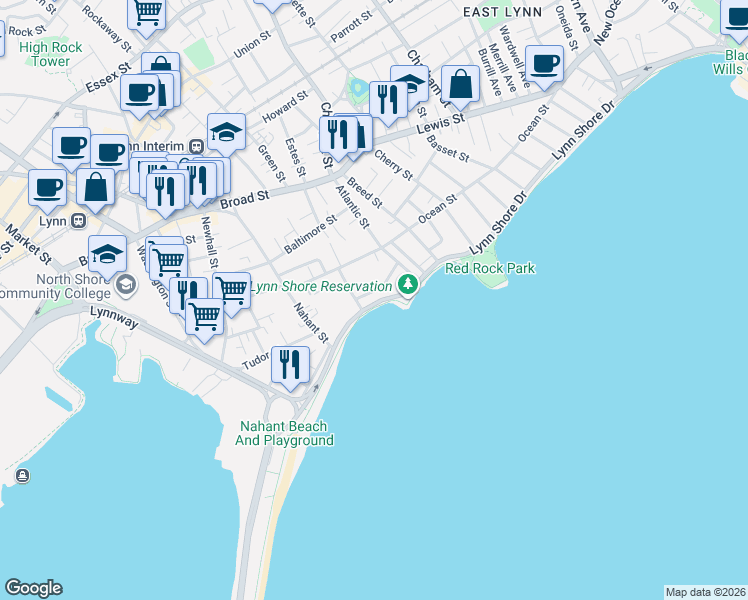748x600 pixels.
Task: Click the Map data copyright text
Action: tap(706, 592)
